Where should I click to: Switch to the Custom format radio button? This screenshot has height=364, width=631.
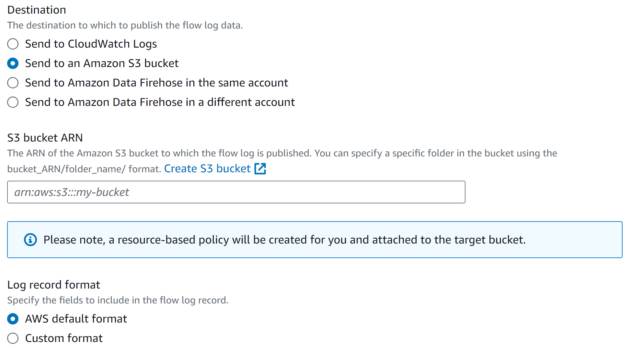click(13, 338)
